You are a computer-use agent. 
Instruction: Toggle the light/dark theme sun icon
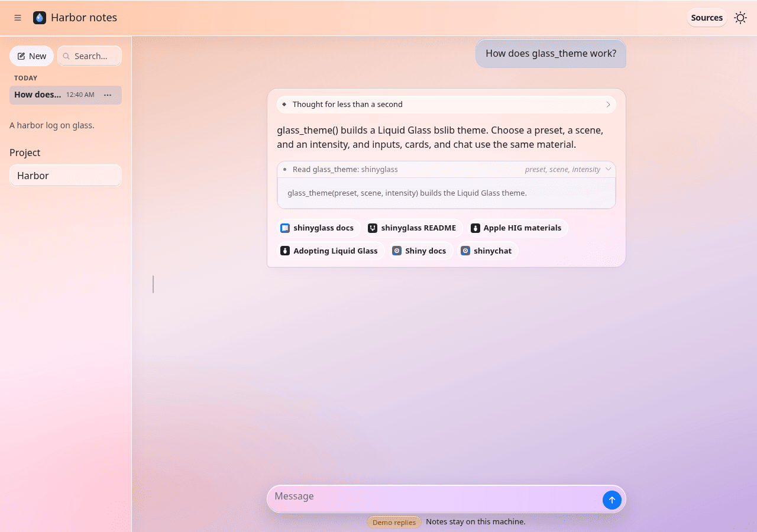pyautogui.click(x=740, y=18)
